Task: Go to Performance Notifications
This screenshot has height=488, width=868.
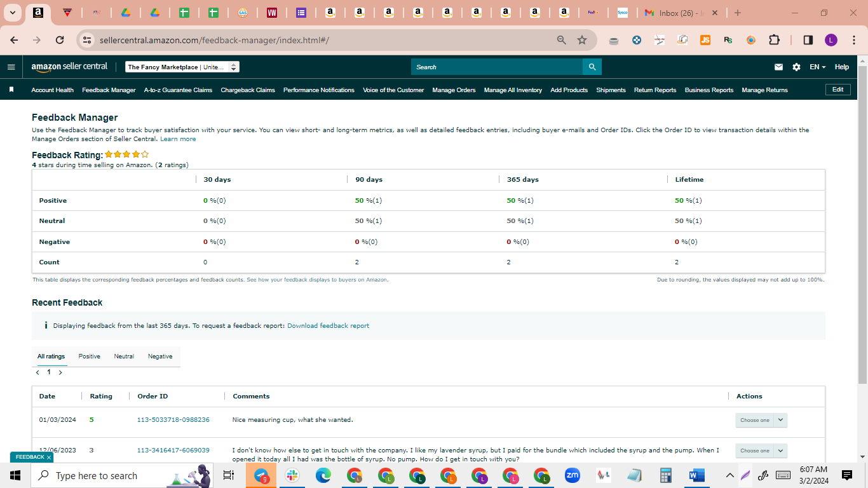Action: point(319,90)
